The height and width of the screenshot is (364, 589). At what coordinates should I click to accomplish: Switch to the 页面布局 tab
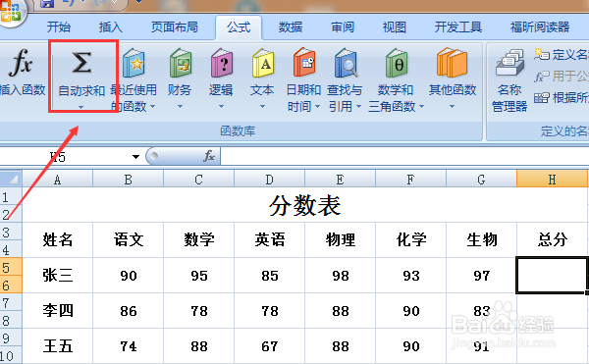(x=175, y=27)
